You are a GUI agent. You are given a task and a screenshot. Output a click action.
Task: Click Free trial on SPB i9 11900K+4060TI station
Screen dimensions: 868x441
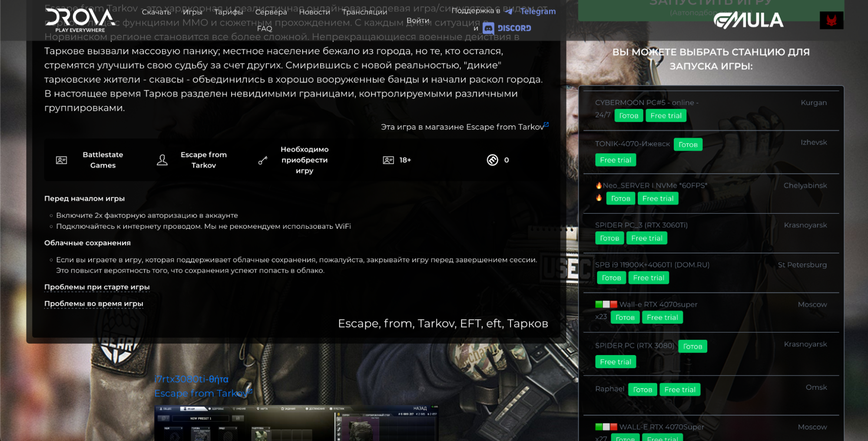pyautogui.click(x=649, y=278)
